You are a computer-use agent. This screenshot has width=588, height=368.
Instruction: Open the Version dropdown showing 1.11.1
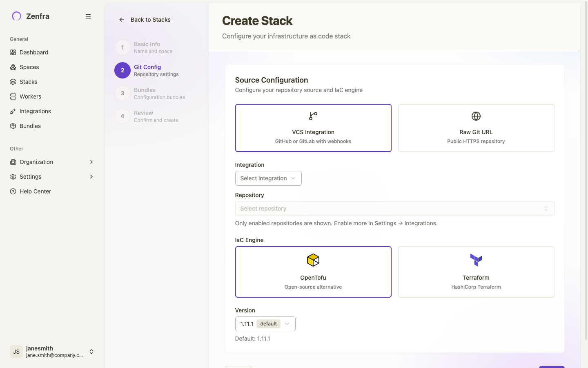pos(265,324)
